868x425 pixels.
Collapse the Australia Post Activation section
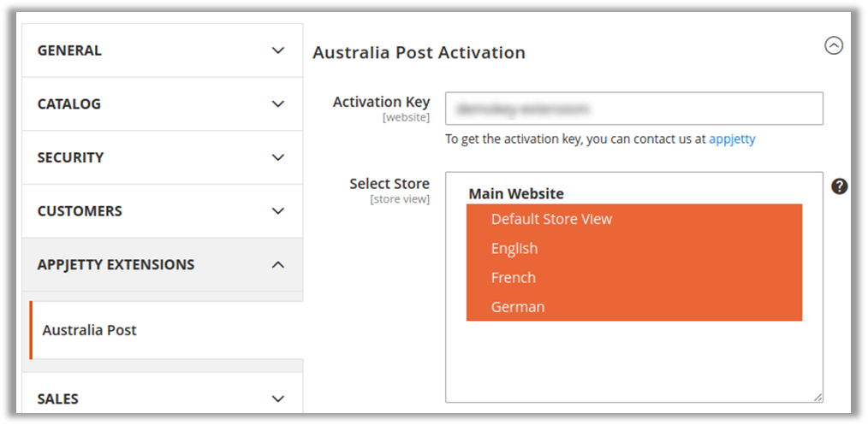[x=833, y=46]
